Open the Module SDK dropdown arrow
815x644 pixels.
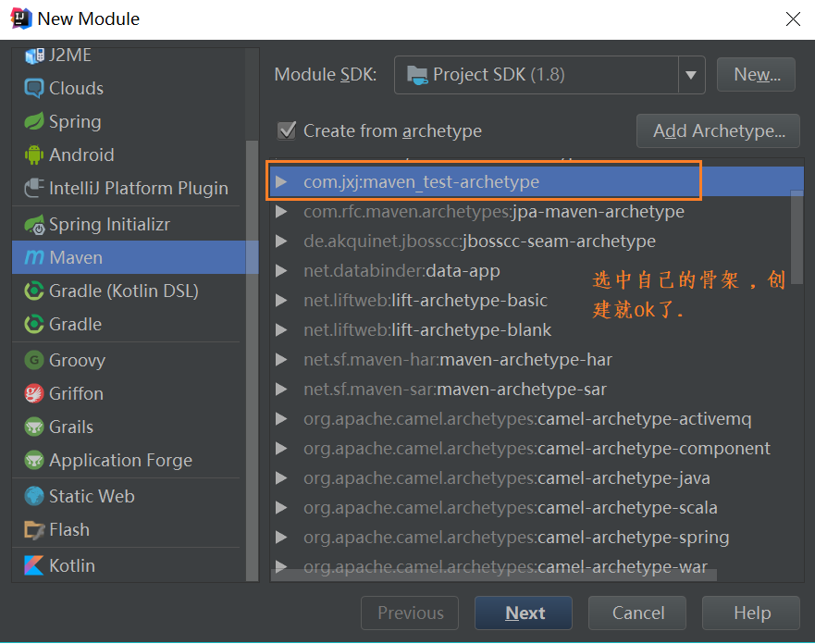click(691, 75)
